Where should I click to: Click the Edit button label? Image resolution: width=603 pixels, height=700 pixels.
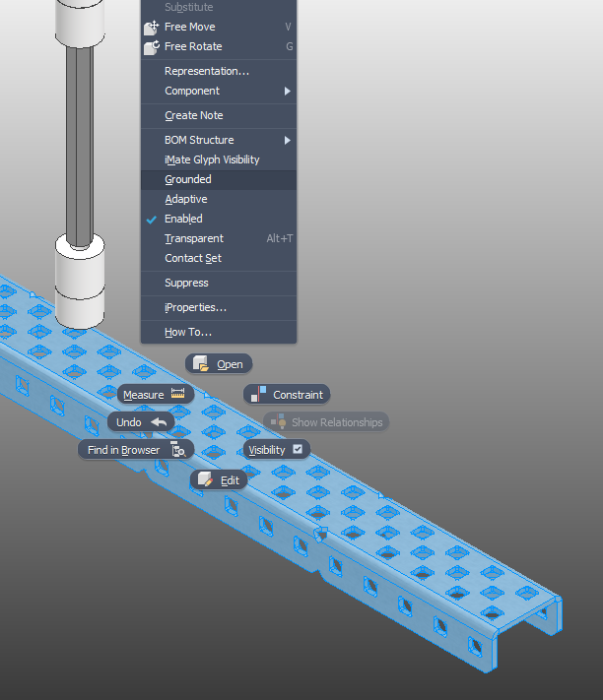[x=230, y=480]
